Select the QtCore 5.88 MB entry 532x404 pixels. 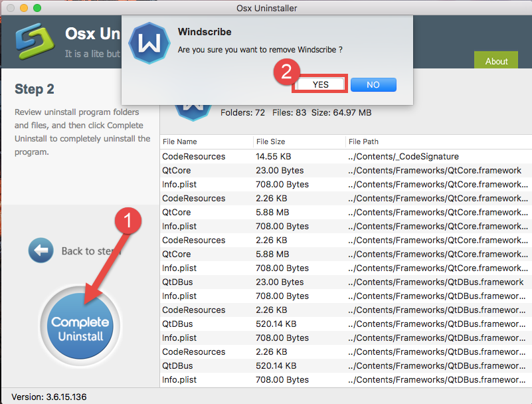(x=266, y=212)
